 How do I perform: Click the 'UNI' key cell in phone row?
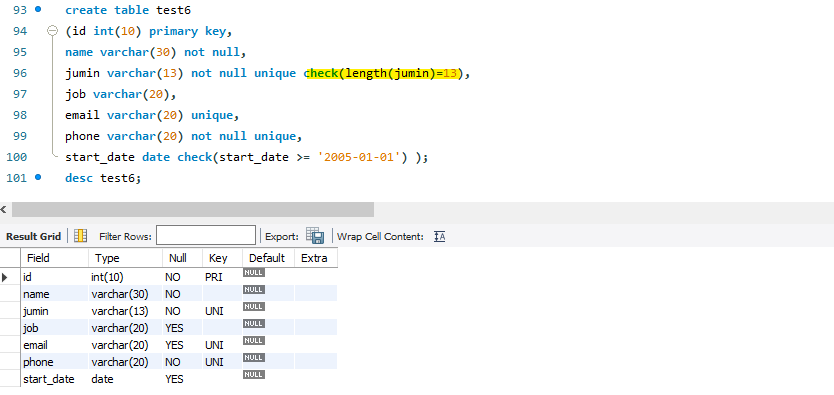[x=222, y=362]
